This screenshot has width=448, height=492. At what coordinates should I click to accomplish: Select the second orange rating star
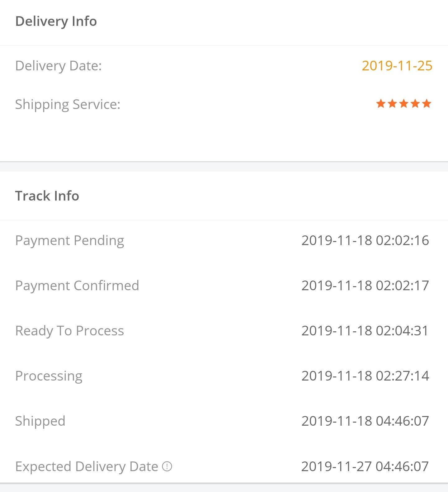pyautogui.click(x=392, y=103)
